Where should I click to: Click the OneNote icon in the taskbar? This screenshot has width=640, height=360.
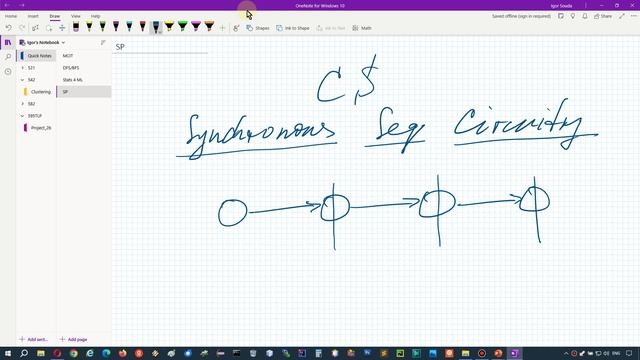[514, 353]
